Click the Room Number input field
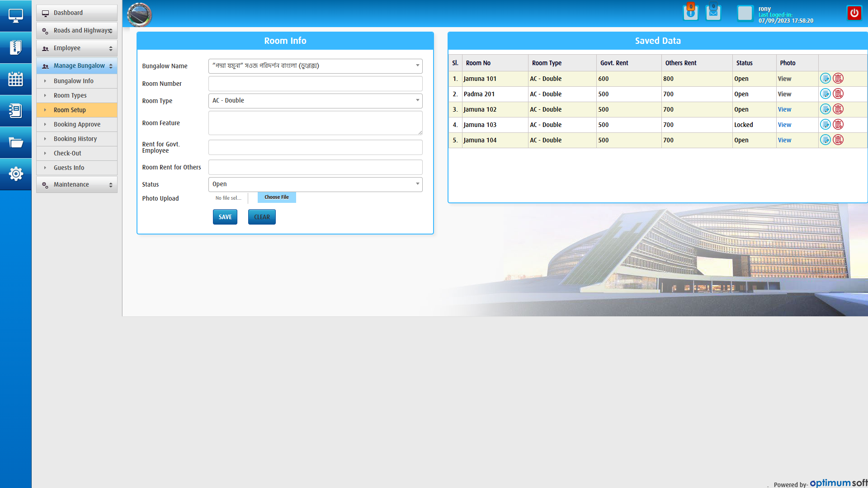The height and width of the screenshot is (488, 868). tap(315, 84)
